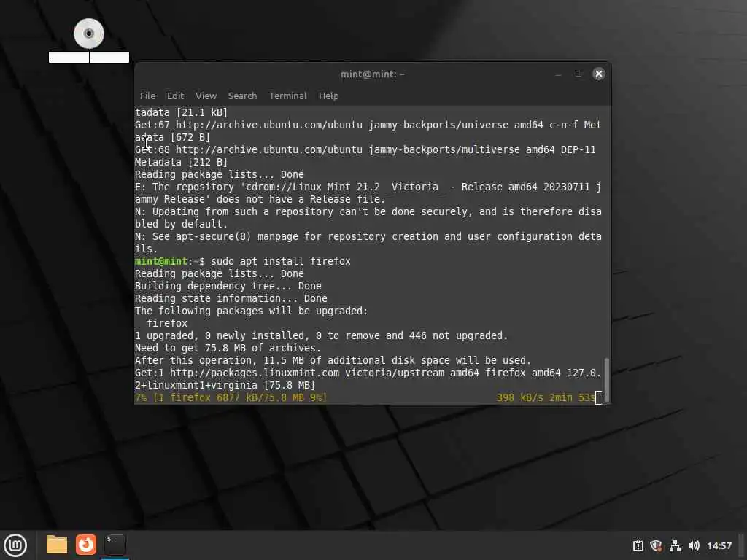Close the mint@mint terminal window

[x=599, y=74]
